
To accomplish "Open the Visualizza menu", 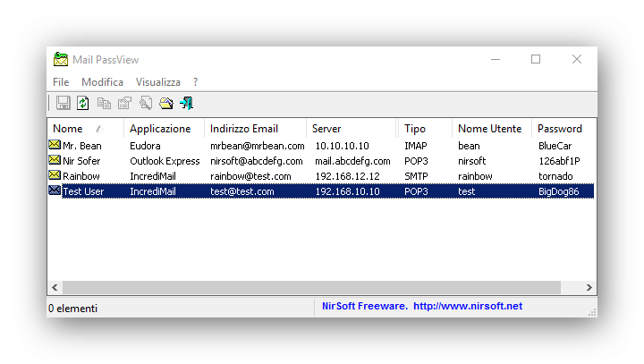I will 158,82.
